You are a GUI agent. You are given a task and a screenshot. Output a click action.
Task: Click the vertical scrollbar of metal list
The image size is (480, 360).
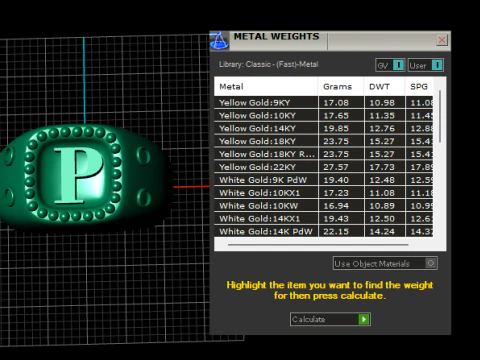(x=440, y=116)
